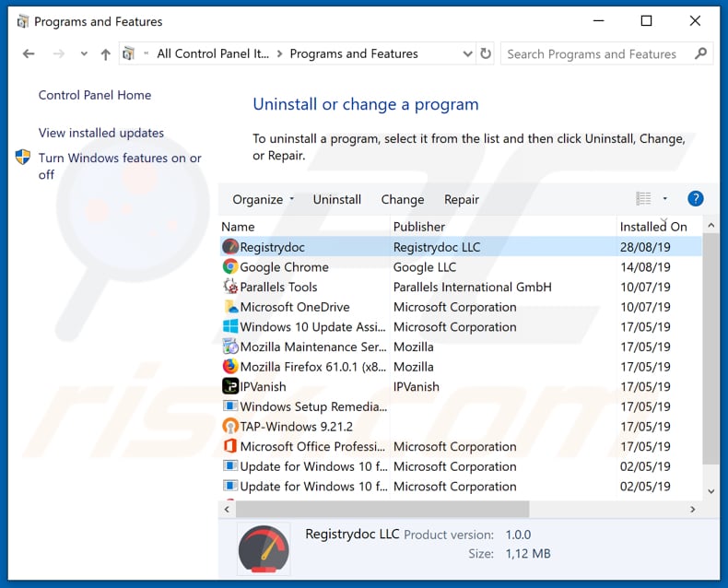Click the vertical scrollbar thumb
The width and height of the screenshot is (728, 588).
tap(710, 348)
